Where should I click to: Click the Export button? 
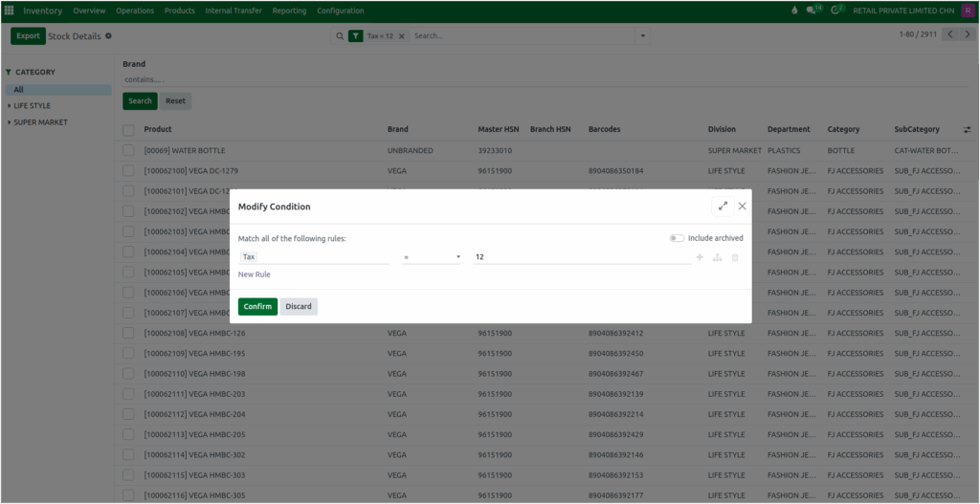[x=28, y=36]
